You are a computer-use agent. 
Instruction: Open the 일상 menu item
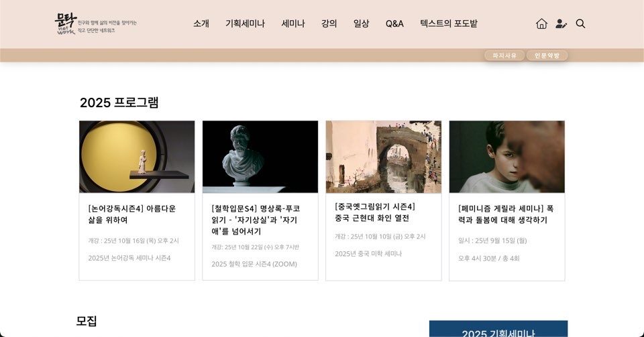pyautogui.click(x=361, y=23)
